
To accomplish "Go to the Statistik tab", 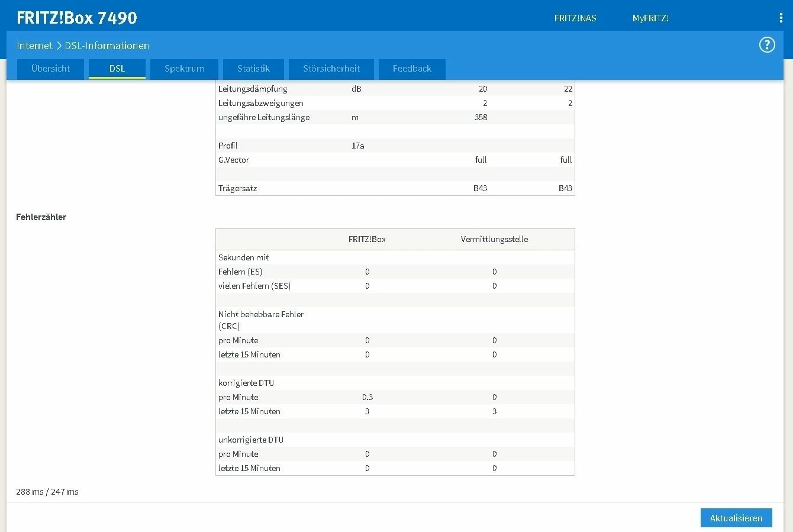I will [x=253, y=69].
